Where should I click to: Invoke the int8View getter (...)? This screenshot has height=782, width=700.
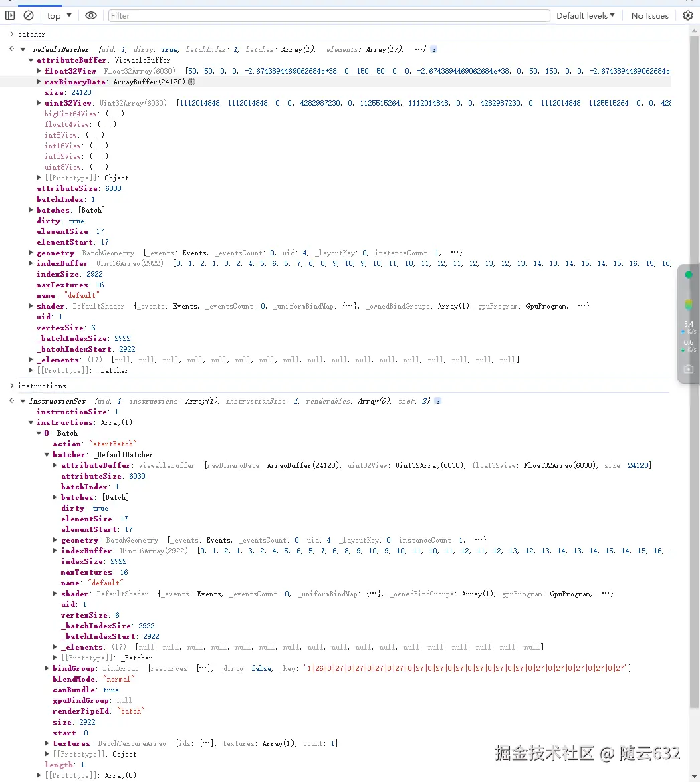94,134
